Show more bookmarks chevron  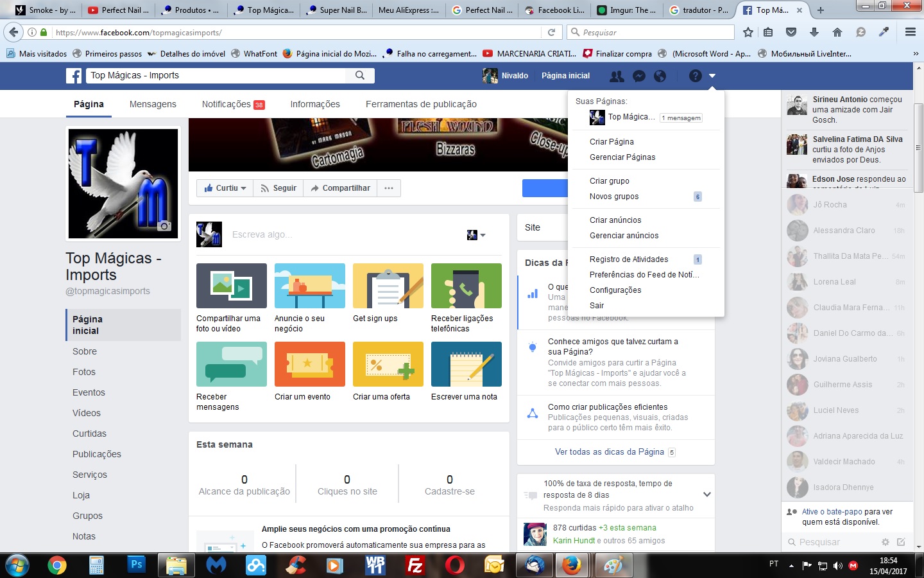pyautogui.click(x=916, y=54)
